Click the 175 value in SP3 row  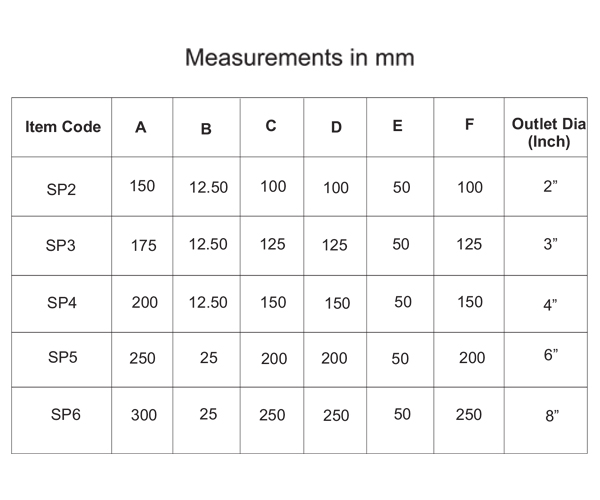pos(143,246)
